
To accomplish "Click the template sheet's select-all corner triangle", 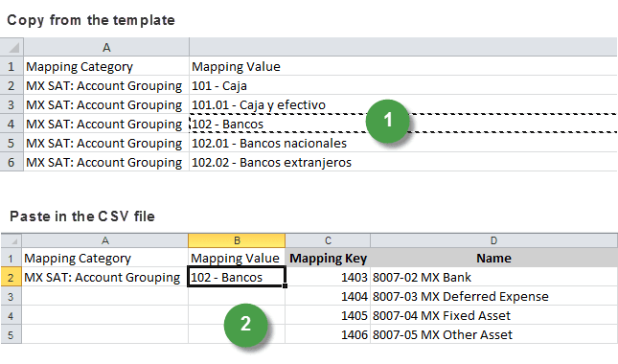I will point(13,49).
